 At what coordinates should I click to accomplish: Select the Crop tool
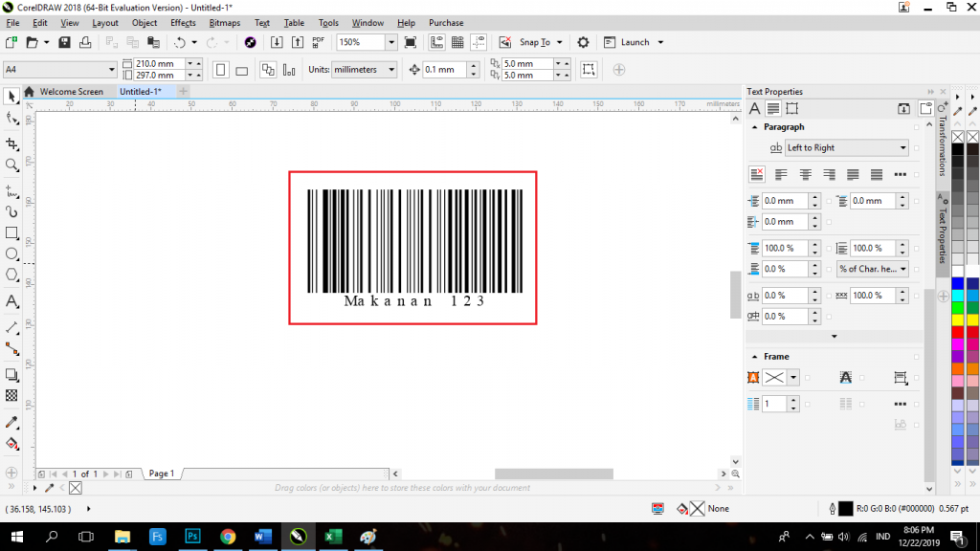click(x=11, y=144)
